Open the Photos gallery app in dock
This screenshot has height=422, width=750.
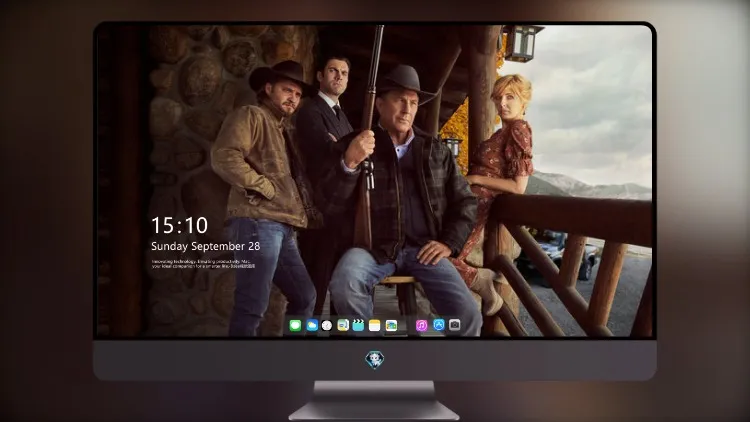[391, 326]
